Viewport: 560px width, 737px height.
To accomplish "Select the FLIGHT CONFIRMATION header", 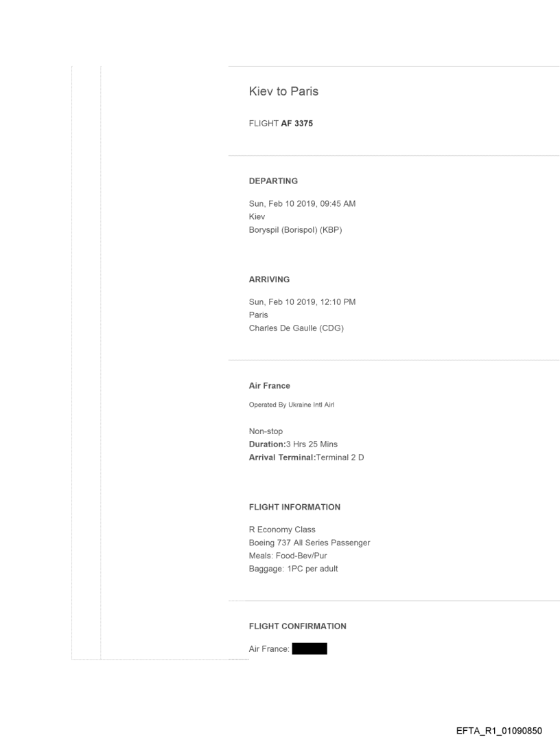I will pyautogui.click(x=297, y=626).
